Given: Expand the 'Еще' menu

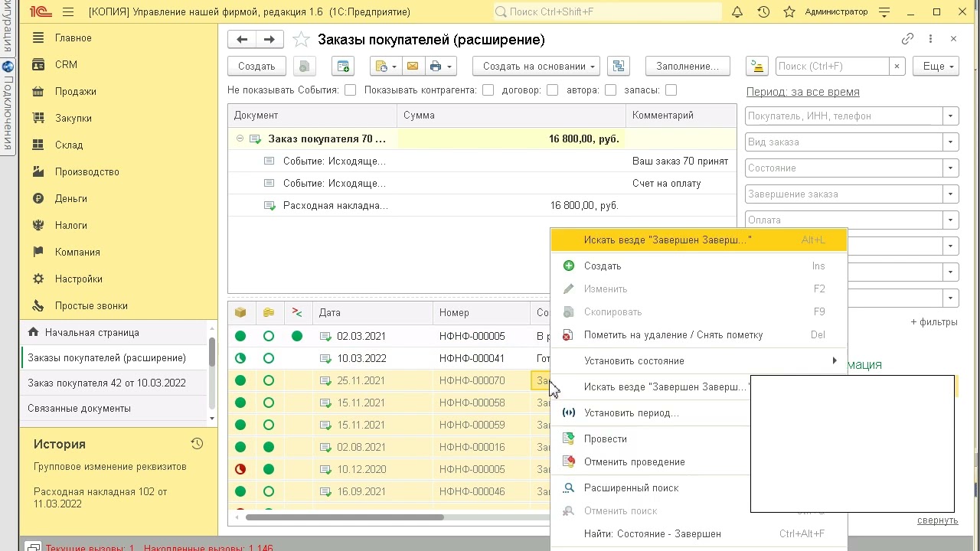Looking at the screenshot, I should (x=936, y=67).
